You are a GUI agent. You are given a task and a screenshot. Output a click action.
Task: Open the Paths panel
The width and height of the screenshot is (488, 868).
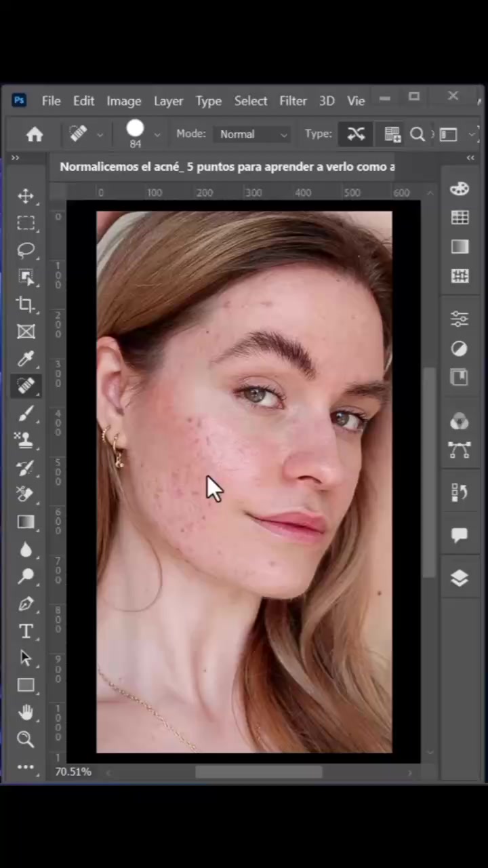460,450
